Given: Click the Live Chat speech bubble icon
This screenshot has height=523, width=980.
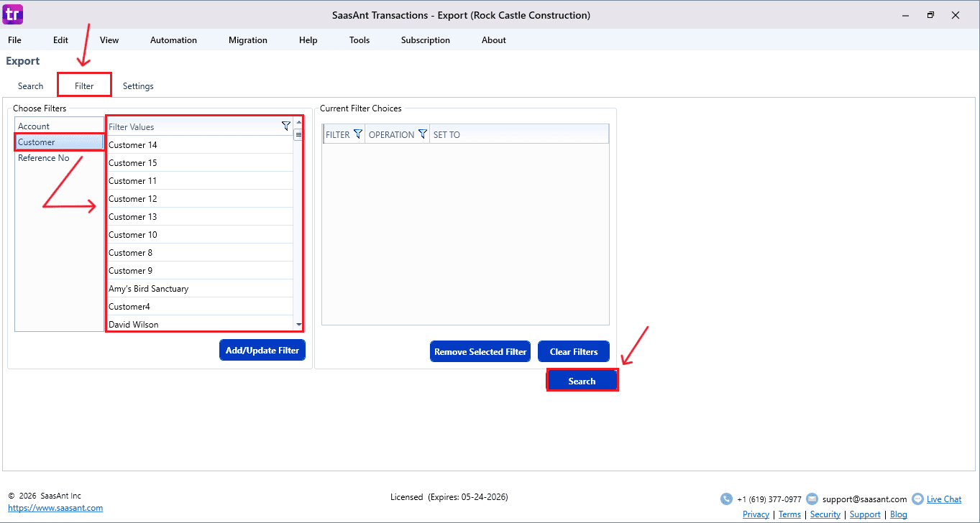Looking at the screenshot, I should [917, 499].
